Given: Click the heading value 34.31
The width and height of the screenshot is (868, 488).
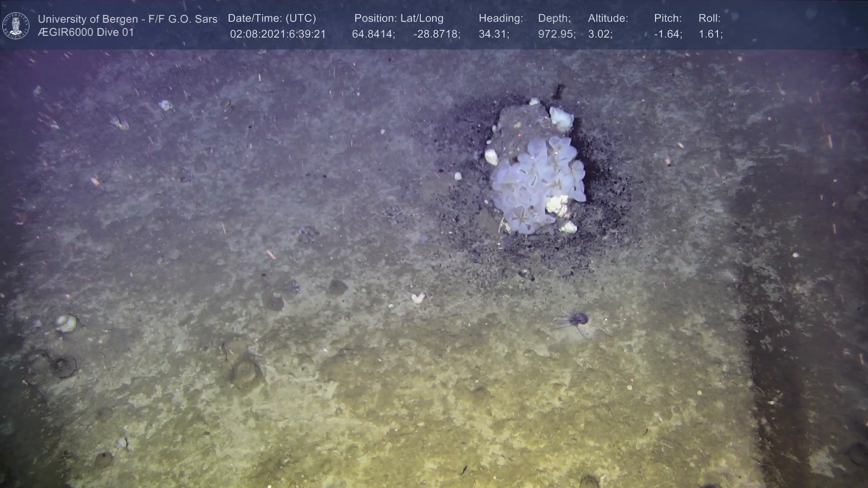Looking at the screenshot, I should pyautogui.click(x=494, y=34).
